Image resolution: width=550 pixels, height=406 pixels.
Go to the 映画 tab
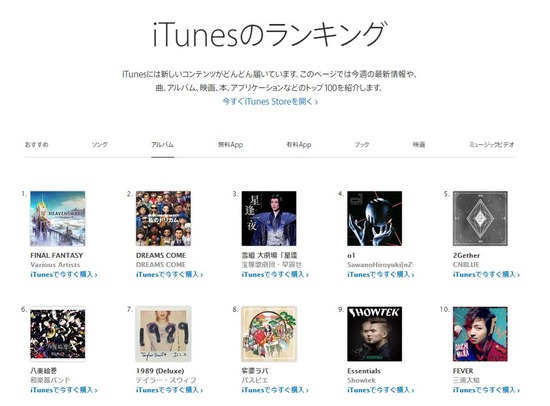tap(419, 145)
